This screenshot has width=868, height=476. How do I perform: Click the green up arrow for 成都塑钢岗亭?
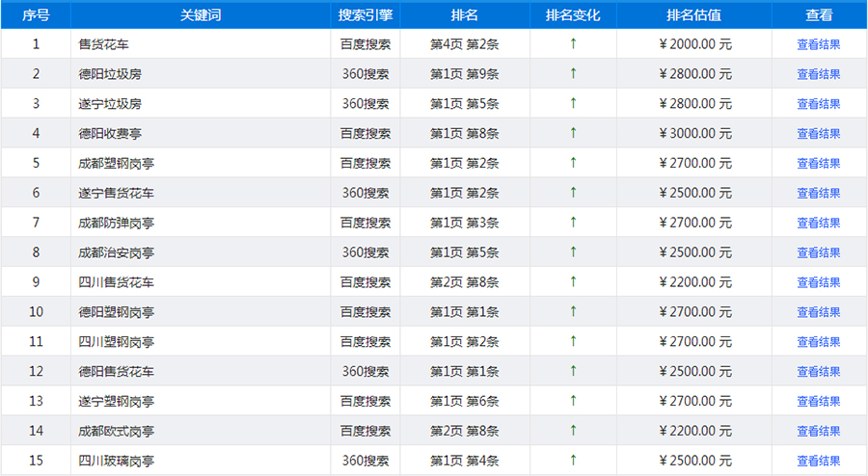tap(573, 163)
